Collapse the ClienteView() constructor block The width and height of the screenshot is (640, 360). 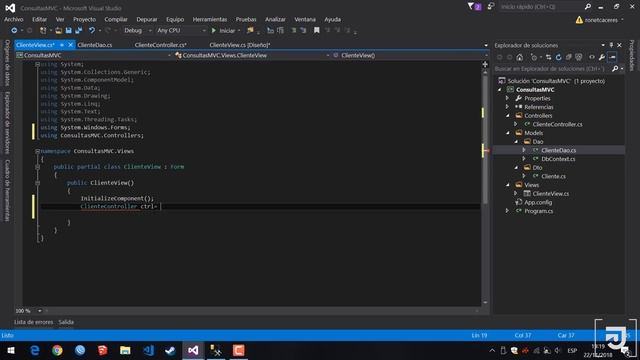pyautogui.click(x=37, y=183)
